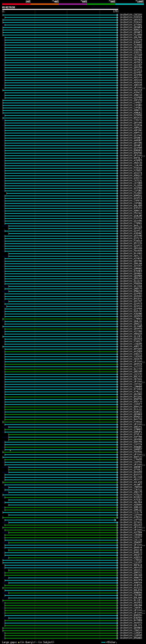146x644 pixels.
Task: Click the UniRef100_P34916 label
Action: [131, 422]
